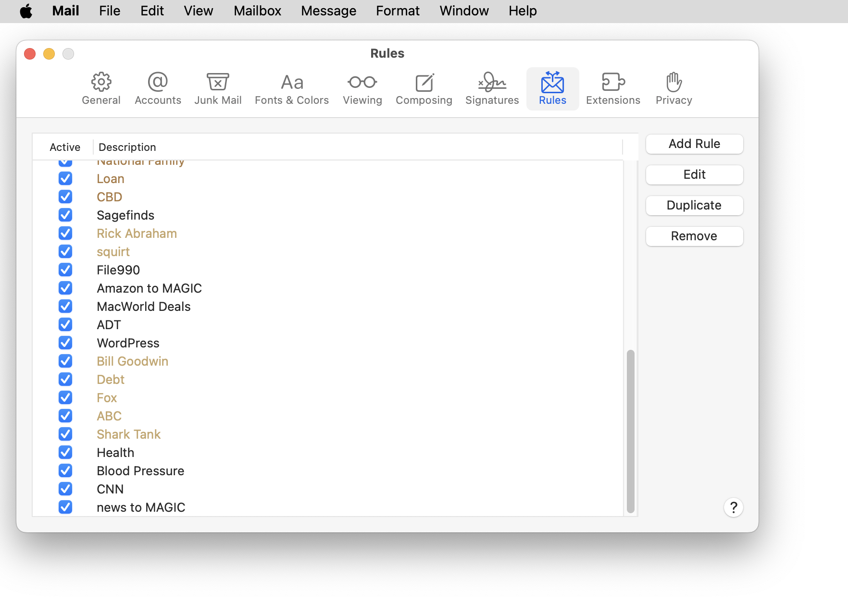Uncheck the news to MAGIC rule
Screen dimensions: 848x616
coord(65,507)
